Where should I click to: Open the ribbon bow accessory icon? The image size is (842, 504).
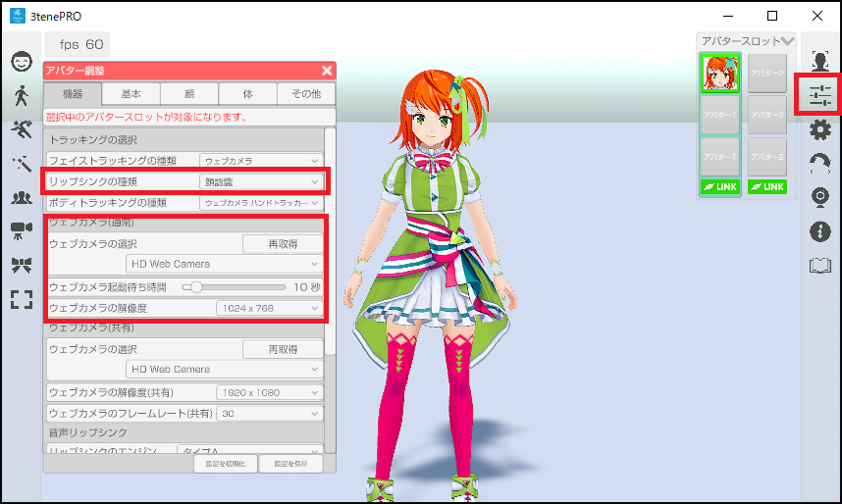[22, 265]
